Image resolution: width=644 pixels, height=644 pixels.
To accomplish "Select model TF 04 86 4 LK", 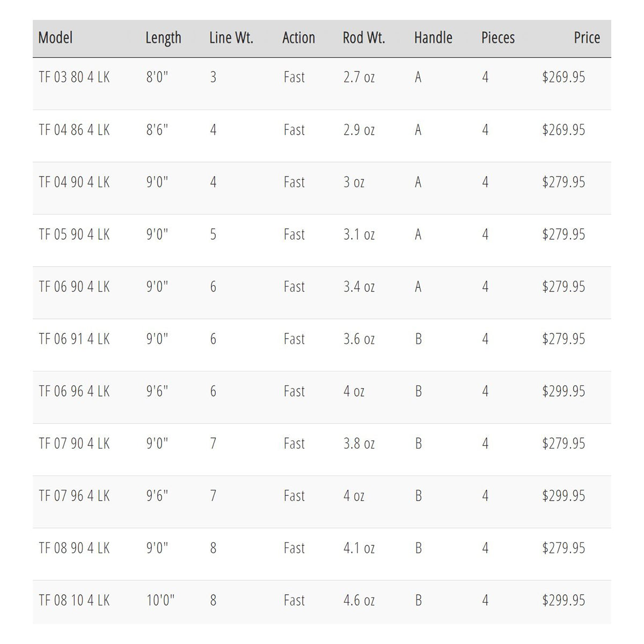I will (x=74, y=130).
